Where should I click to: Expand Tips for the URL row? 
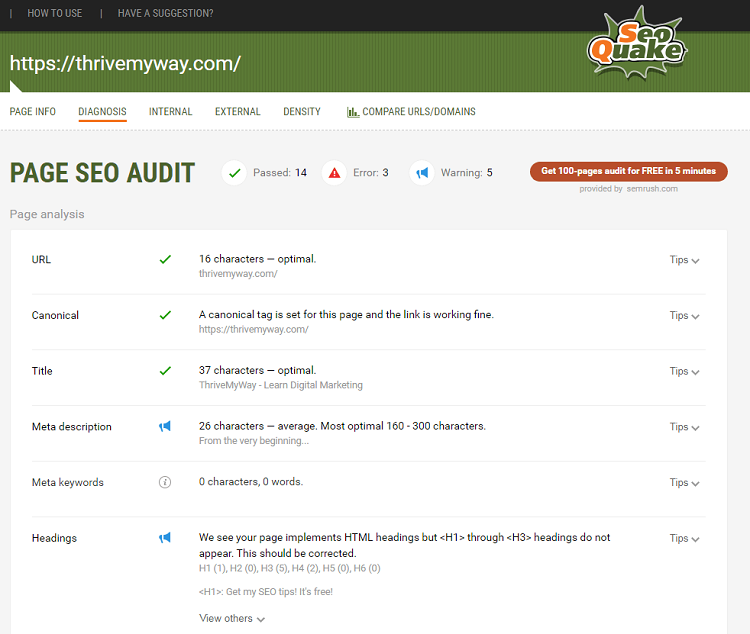[x=684, y=260]
